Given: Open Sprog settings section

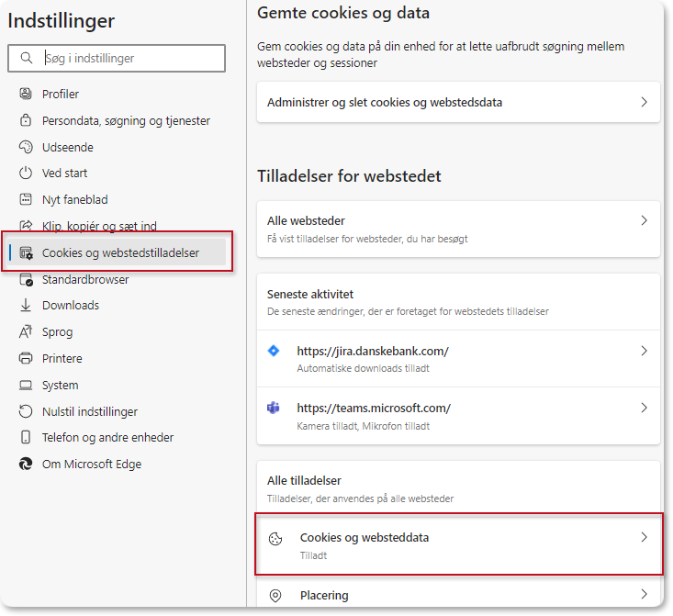Looking at the screenshot, I should [x=57, y=331].
